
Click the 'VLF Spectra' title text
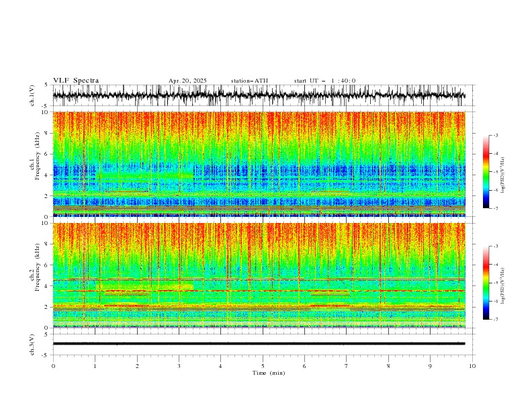click(x=76, y=81)
